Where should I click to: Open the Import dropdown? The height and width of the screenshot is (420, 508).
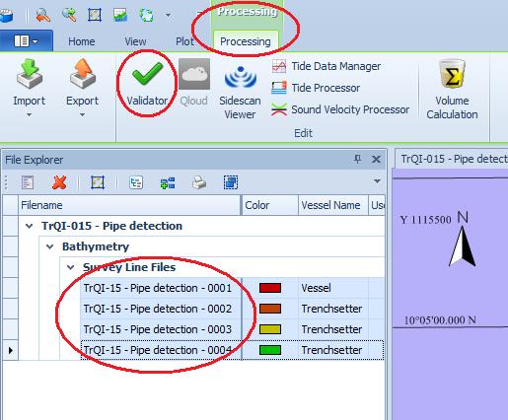29,88
